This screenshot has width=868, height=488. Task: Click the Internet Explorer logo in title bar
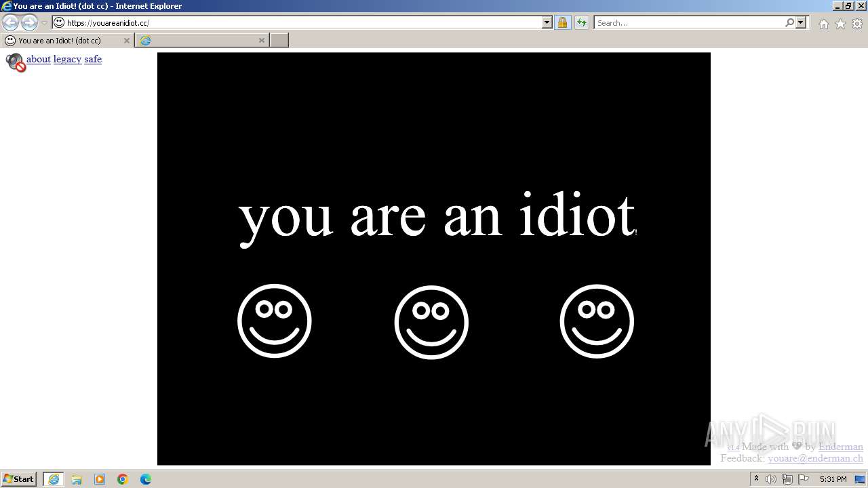pyautogui.click(x=7, y=6)
